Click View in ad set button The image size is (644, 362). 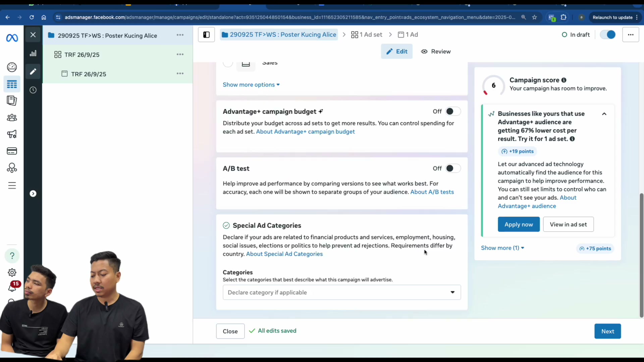click(x=568, y=225)
